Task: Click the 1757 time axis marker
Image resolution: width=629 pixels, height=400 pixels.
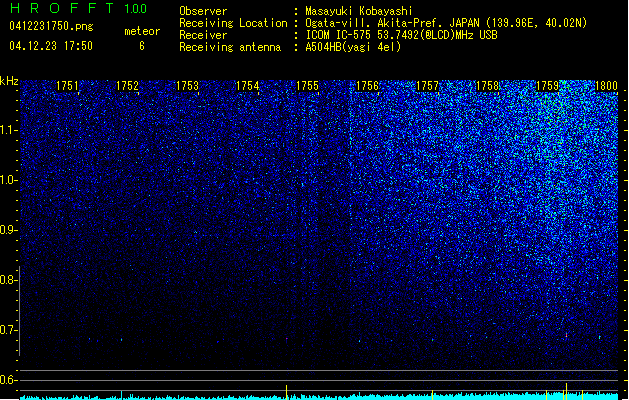Action: [x=428, y=86]
